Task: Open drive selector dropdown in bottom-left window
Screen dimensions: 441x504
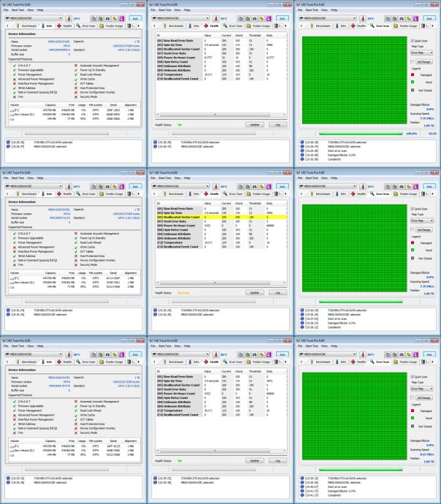Action: coord(34,354)
